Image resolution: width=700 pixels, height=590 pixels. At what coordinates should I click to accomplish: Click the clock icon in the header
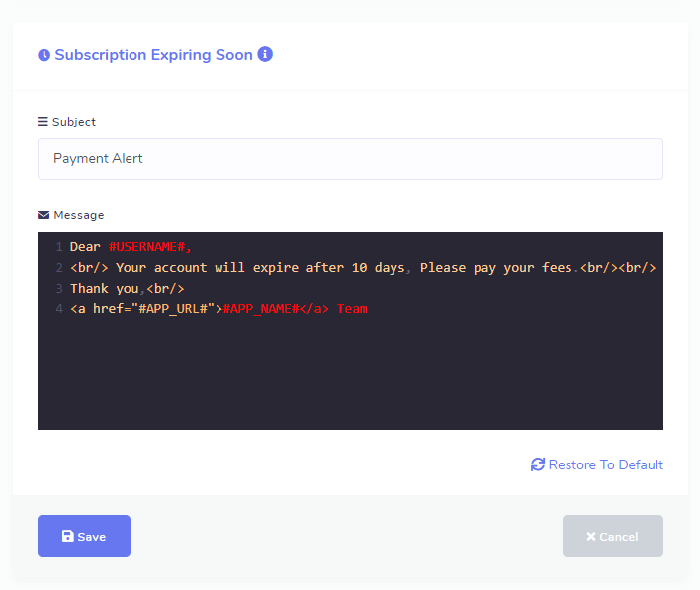(44, 56)
